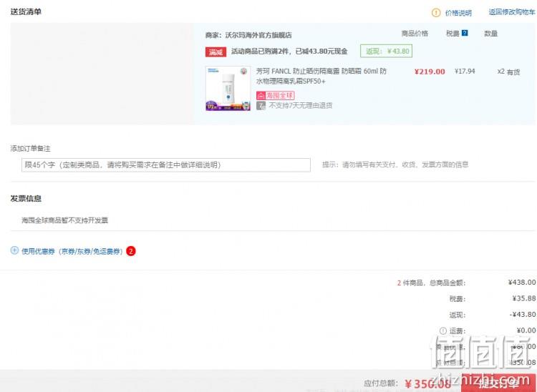
Task: Click the product price ¥219.00
Action: click(430, 72)
